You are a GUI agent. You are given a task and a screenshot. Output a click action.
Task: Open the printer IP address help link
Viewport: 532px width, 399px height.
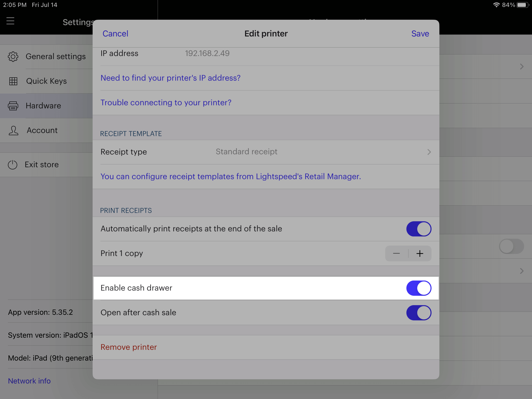point(170,78)
